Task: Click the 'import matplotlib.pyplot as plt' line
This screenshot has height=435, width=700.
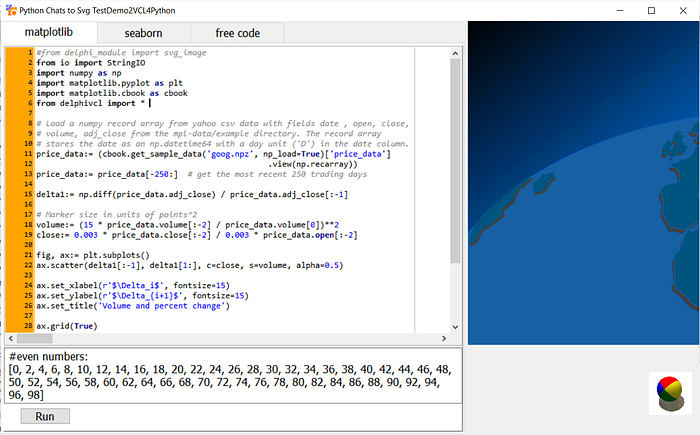Action: coord(109,83)
